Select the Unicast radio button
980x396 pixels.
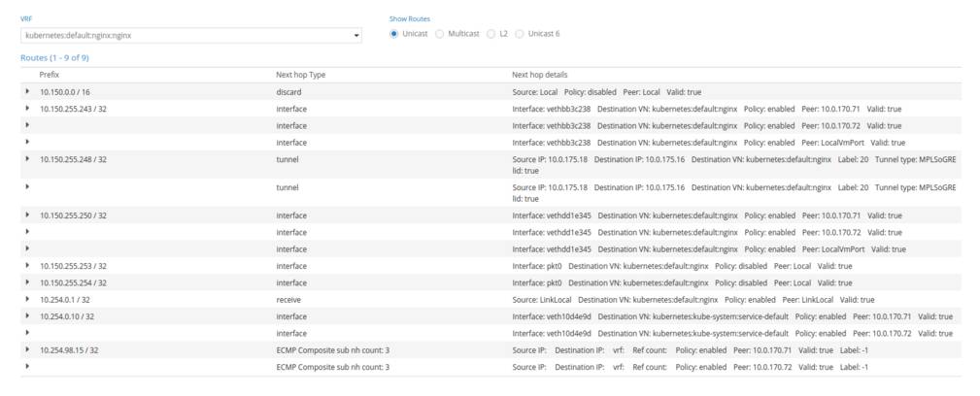click(x=393, y=34)
